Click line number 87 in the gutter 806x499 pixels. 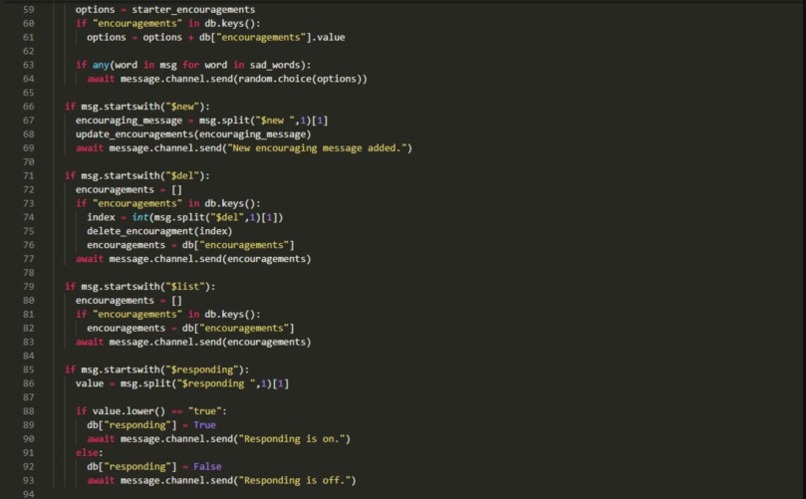(28, 398)
